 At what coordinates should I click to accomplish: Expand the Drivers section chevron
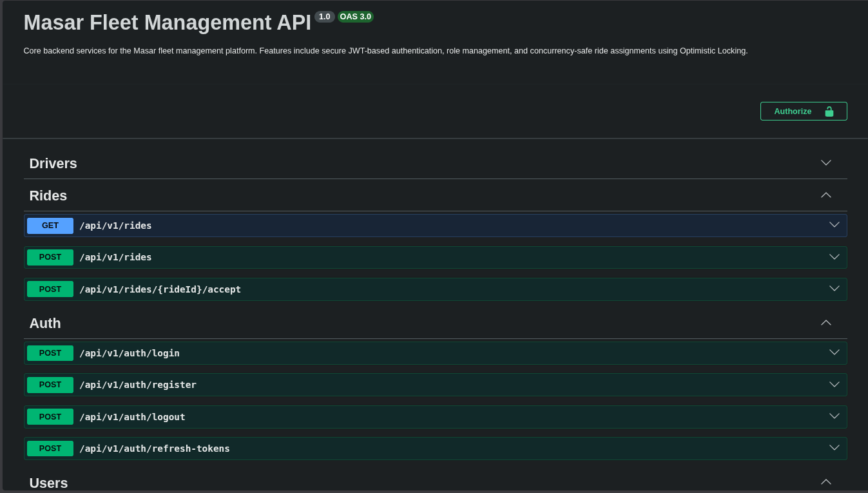coord(826,163)
